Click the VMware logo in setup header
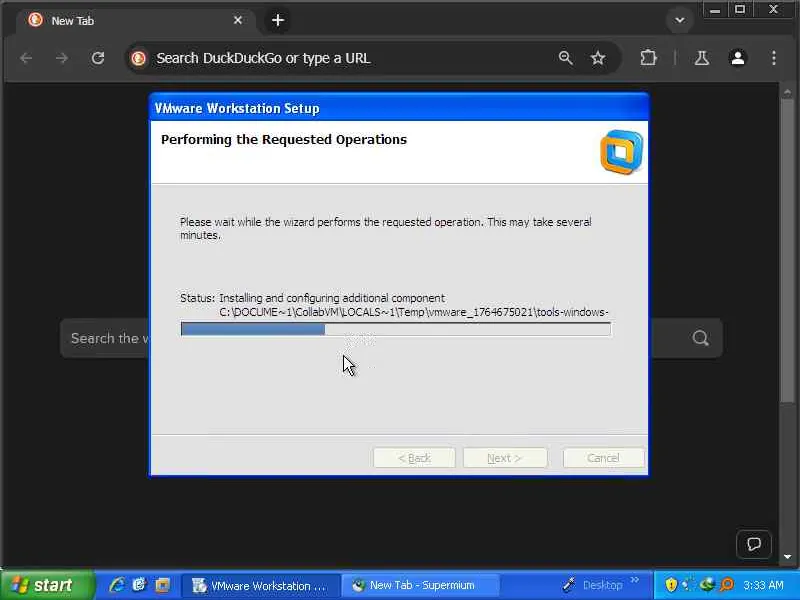This screenshot has height=600, width=800. (621, 152)
